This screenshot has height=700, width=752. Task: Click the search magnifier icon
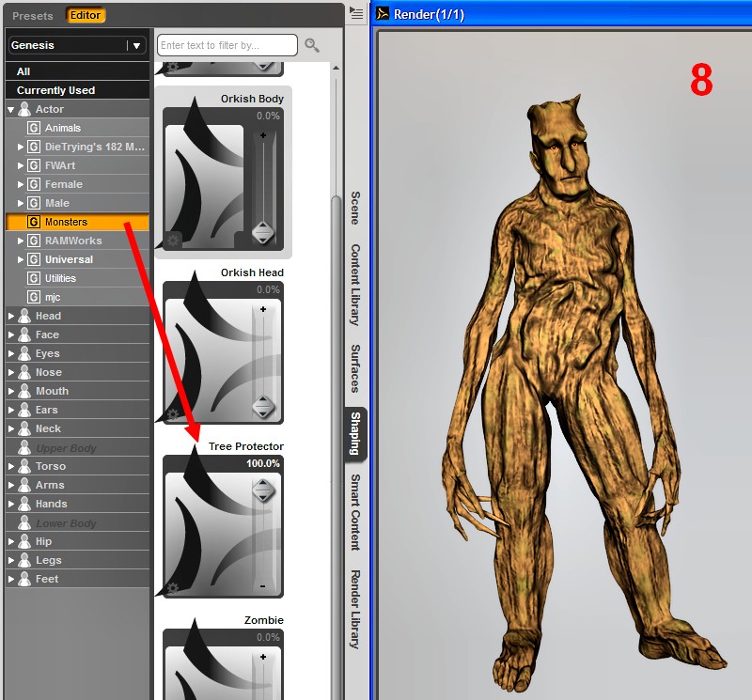[312, 45]
